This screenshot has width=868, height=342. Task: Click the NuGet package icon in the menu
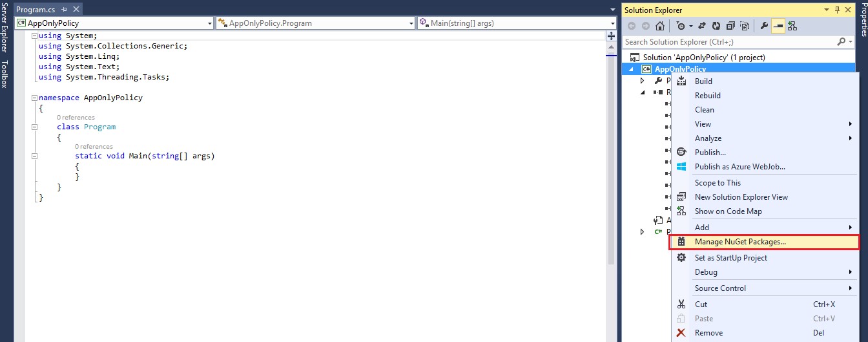[681, 242]
